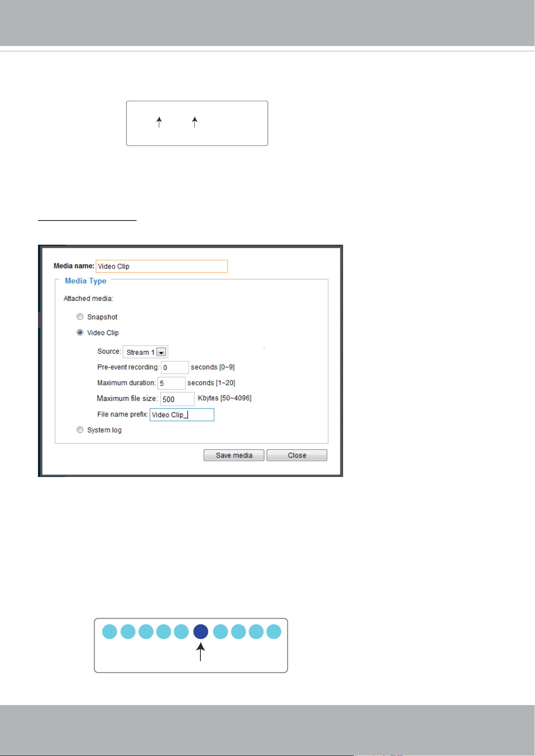Click the File name prefix field
Viewport: 535px width, 756px height.
(x=182, y=415)
